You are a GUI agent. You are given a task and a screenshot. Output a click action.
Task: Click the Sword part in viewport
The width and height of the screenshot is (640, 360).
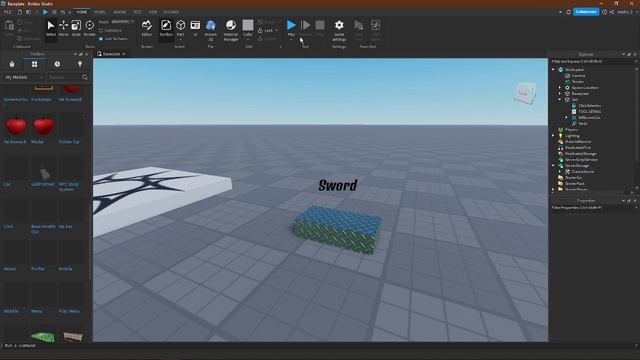pos(338,229)
